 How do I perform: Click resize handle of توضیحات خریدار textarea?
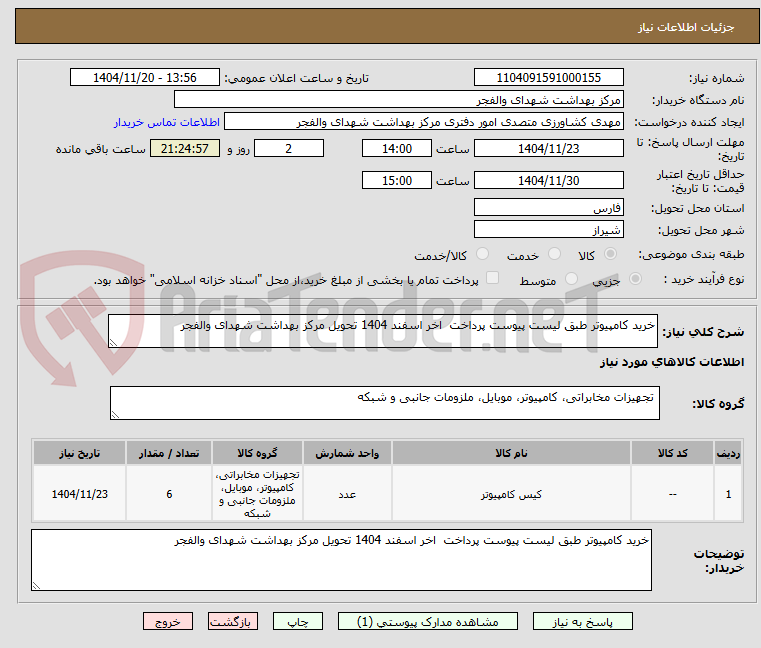pos(36,586)
